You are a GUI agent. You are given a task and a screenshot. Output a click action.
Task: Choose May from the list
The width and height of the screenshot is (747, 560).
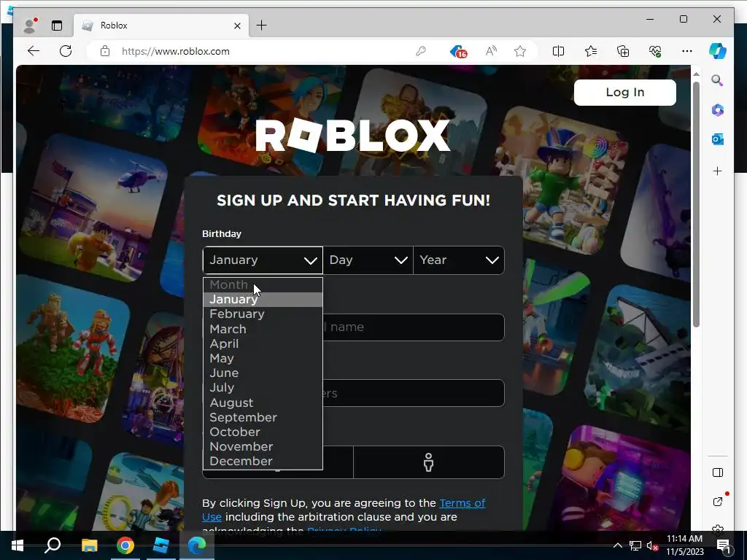tap(263, 359)
